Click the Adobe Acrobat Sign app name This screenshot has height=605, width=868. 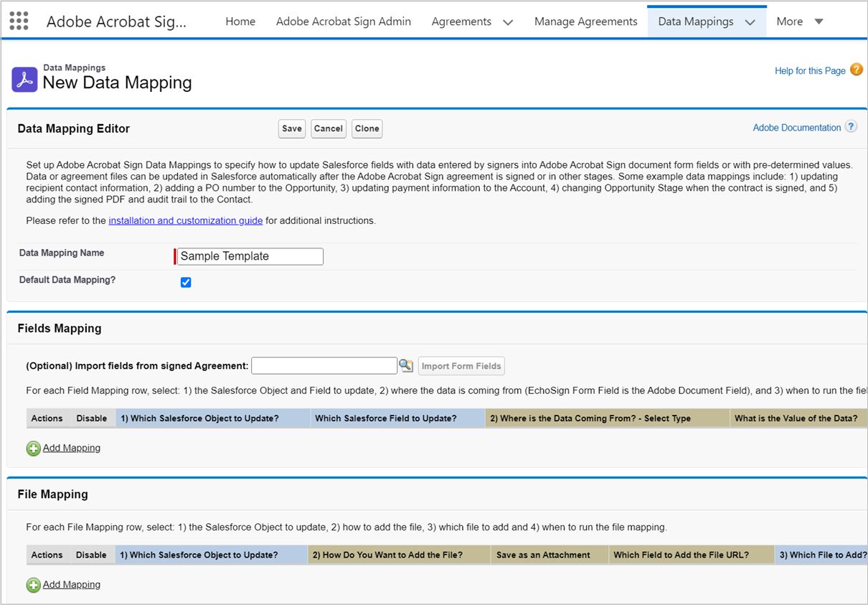coord(116,22)
